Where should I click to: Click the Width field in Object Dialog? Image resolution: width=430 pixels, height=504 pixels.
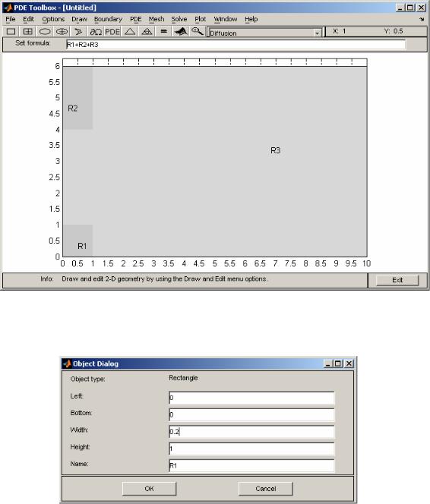pyautogui.click(x=251, y=432)
